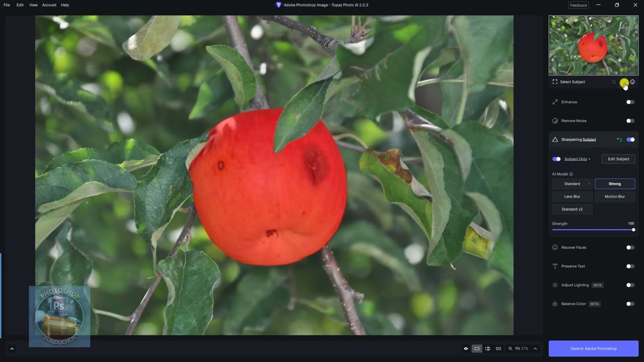The image size is (644, 362).
Task: Open the Help menu
Action: pyautogui.click(x=65, y=5)
